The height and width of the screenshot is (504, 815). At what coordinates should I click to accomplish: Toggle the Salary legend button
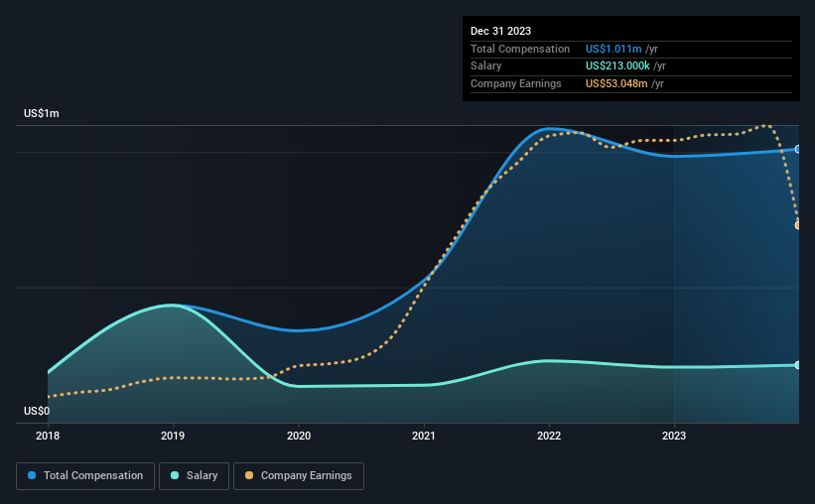click(x=194, y=476)
